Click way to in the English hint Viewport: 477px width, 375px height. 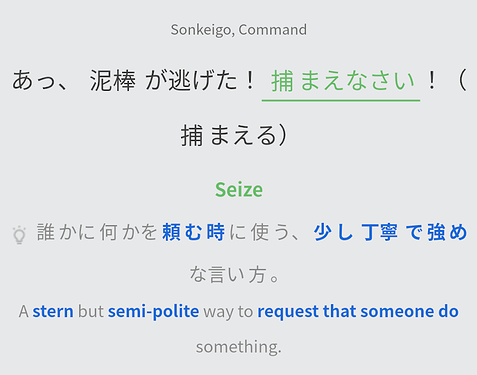tap(228, 311)
